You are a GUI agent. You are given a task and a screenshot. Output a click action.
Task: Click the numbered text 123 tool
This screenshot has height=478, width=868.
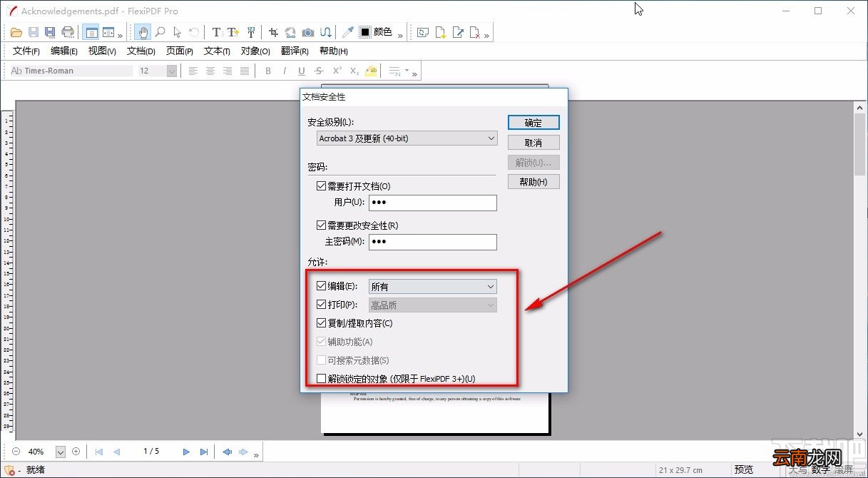[x=250, y=32]
